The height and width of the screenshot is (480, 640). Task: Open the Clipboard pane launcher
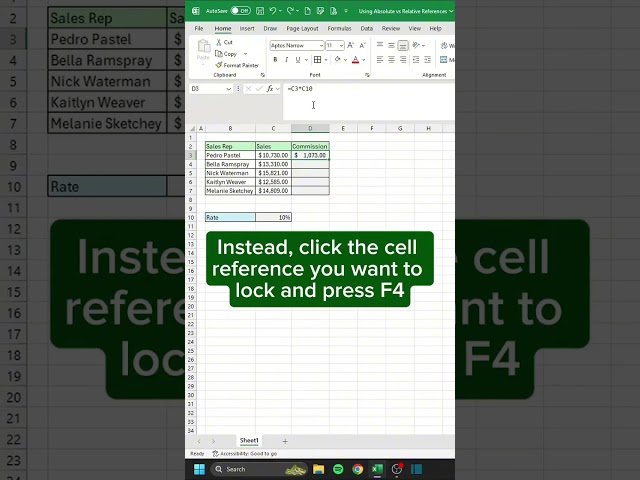(263, 75)
